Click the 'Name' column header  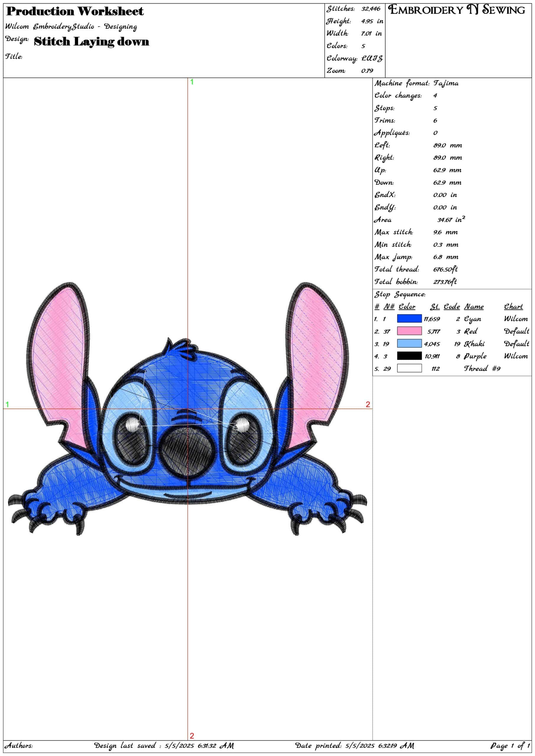pos(474,307)
